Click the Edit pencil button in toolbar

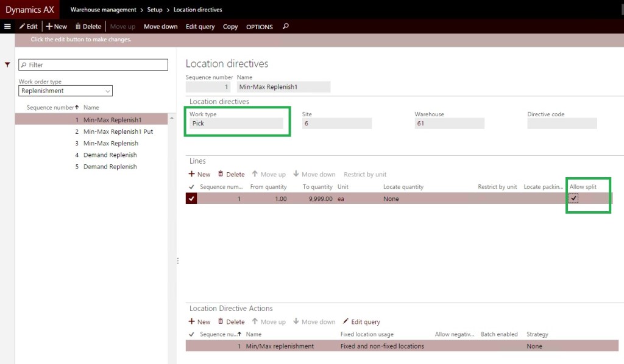[x=27, y=26]
